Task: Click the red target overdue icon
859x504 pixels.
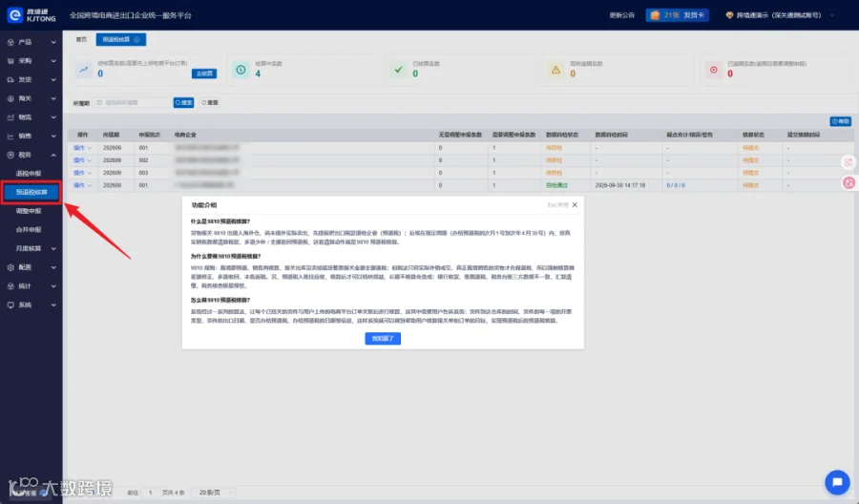Action: (713, 70)
